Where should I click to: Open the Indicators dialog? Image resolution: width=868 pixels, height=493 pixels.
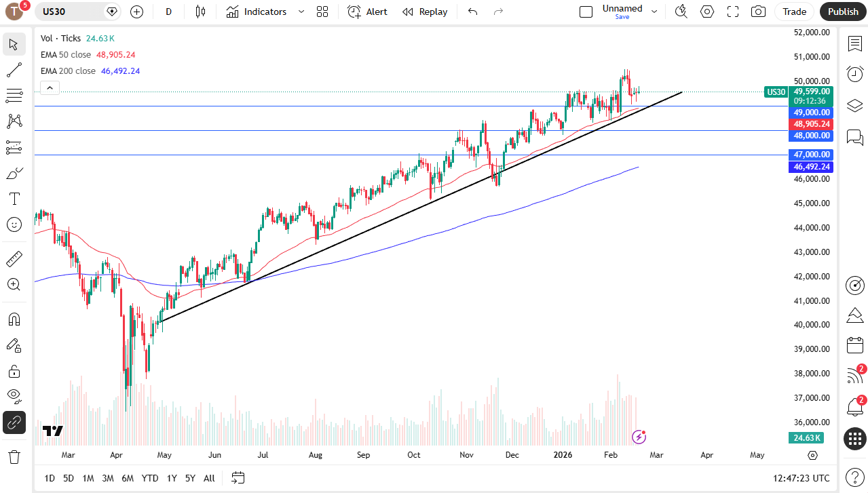(x=257, y=12)
